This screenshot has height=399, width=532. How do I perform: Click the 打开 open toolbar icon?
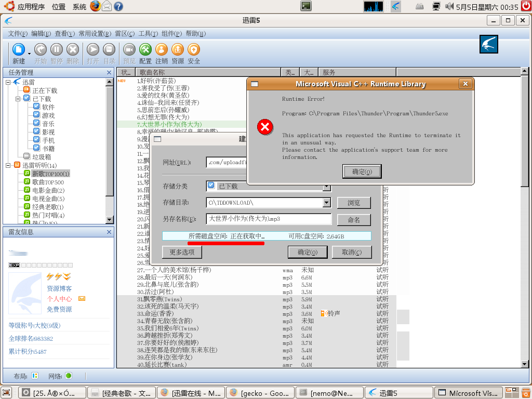pos(93,49)
